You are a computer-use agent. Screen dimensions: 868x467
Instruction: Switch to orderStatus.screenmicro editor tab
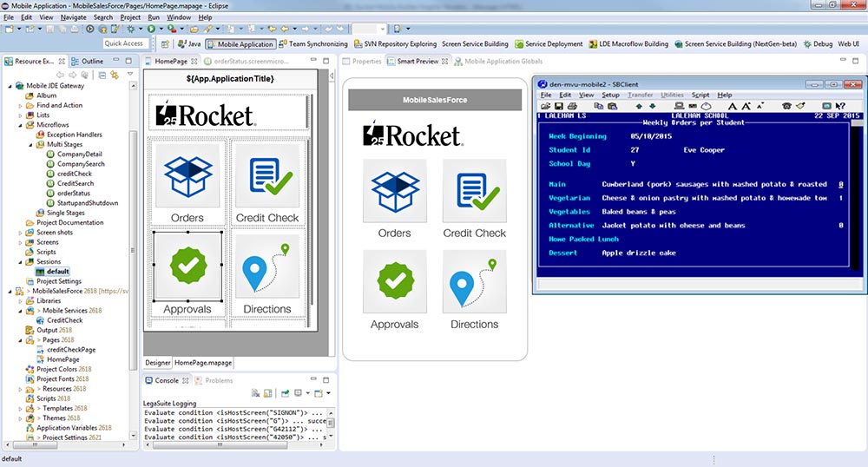(x=247, y=62)
